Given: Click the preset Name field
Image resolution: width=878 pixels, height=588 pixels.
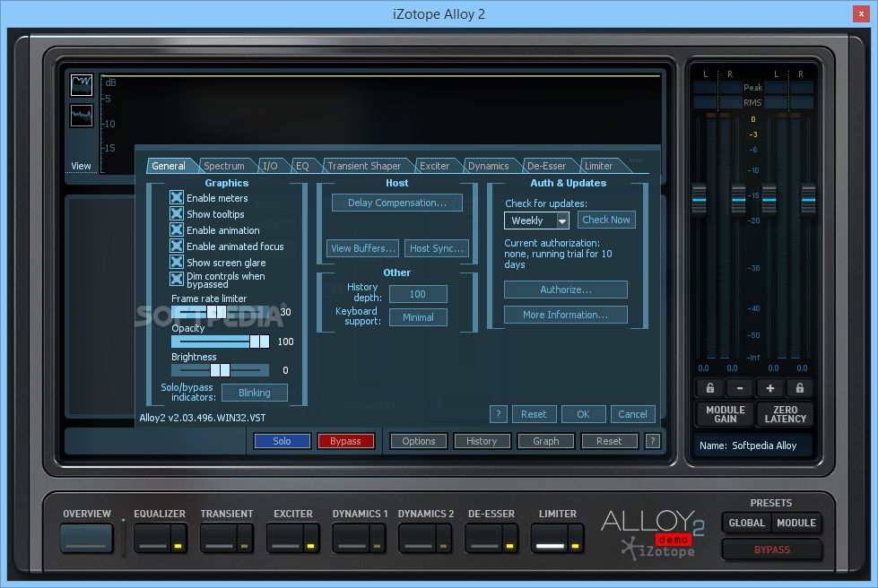Looking at the screenshot, I should coord(753,445).
